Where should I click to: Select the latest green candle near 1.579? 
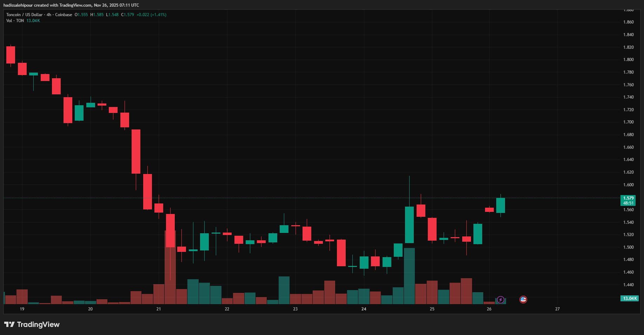(500, 206)
